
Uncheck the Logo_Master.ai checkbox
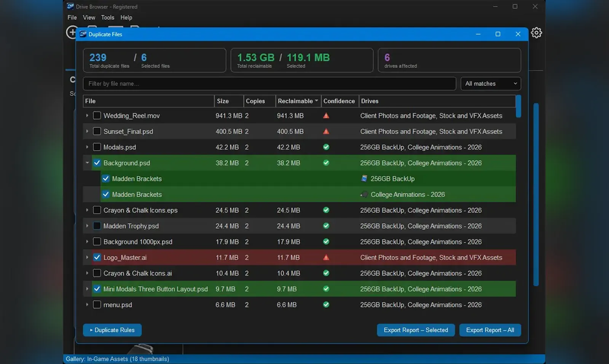(97, 258)
